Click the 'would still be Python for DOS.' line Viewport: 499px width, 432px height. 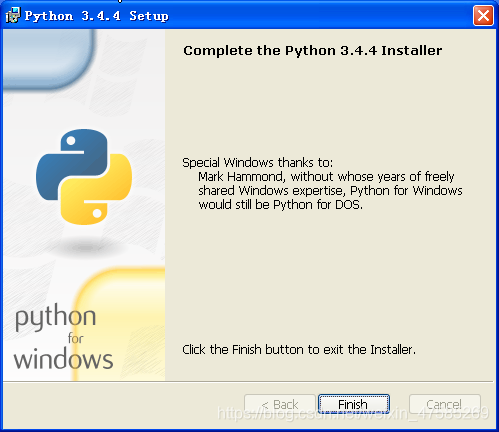[281, 205]
